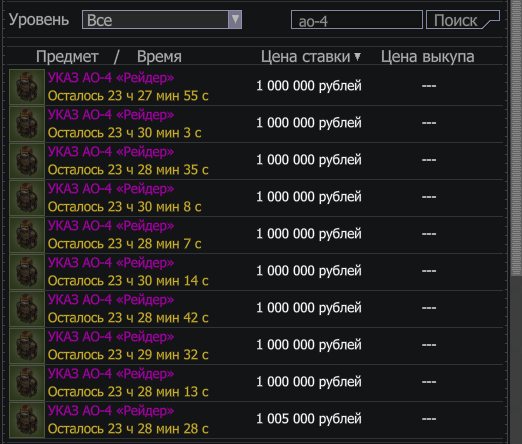Click armor icon of lot priced 1 005 000 рублей
Image resolution: width=522 pixels, height=444 pixels.
coord(27,420)
